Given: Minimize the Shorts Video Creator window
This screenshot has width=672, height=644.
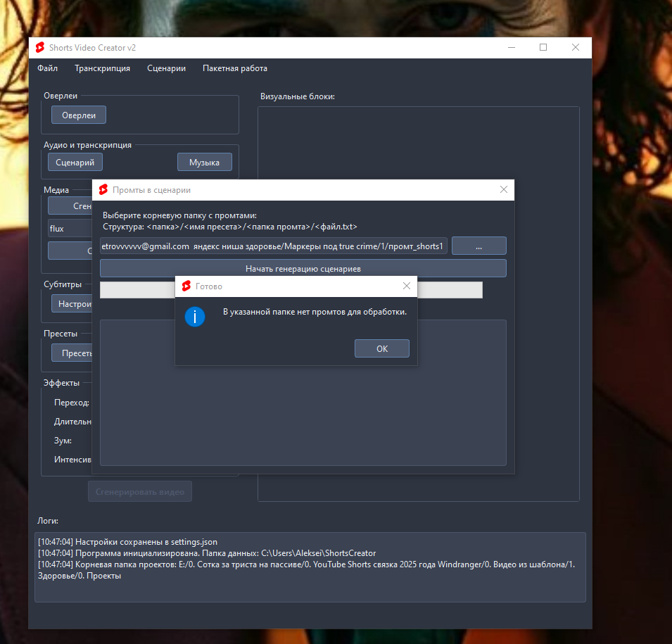Looking at the screenshot, I should point(512,47).
